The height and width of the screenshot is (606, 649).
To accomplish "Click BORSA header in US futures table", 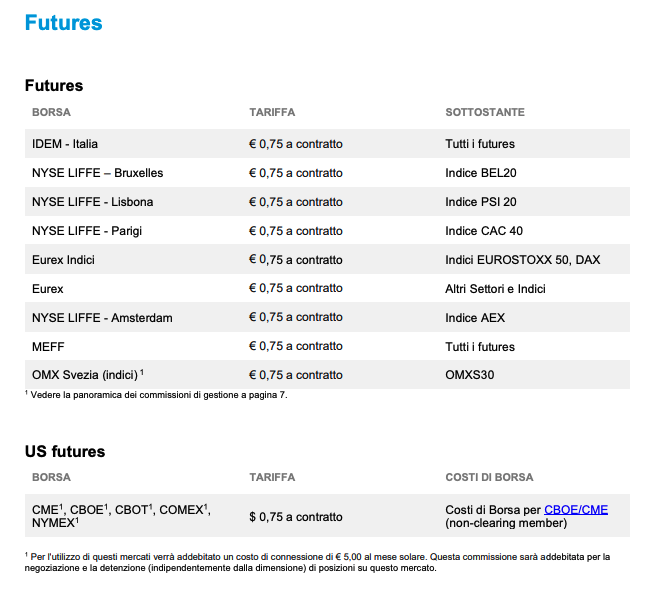I will click(x=51, y=477).
